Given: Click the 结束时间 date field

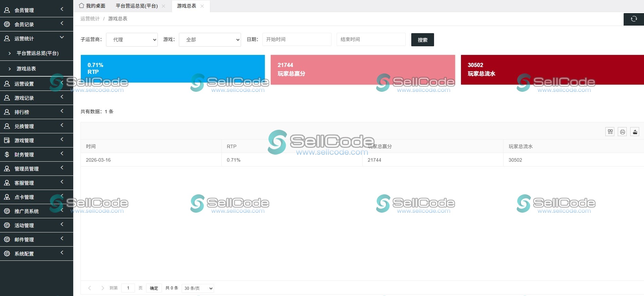Looking at the screenshot, I should pyautogui.click(x=371, y=39).
